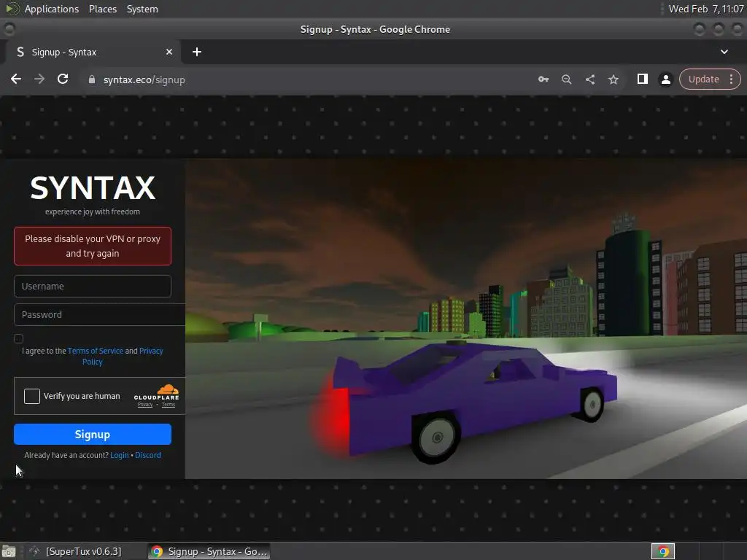Screen dimensions: 747x560
Task: Open the System menu
Action: 142,9
